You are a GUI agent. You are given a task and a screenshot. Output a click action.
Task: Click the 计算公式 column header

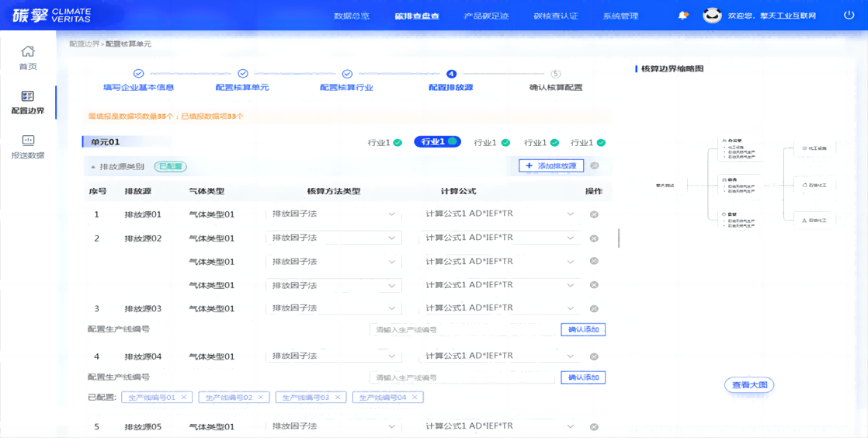458,191
